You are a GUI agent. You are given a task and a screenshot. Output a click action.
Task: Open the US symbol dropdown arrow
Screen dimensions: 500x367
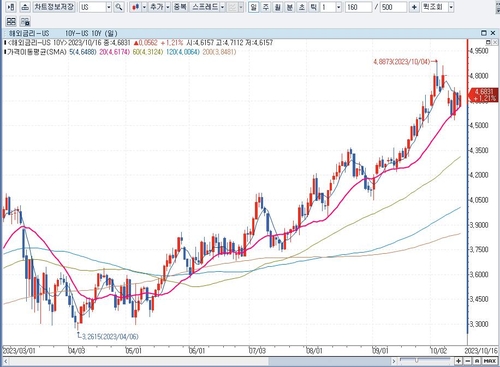[109, 7]
